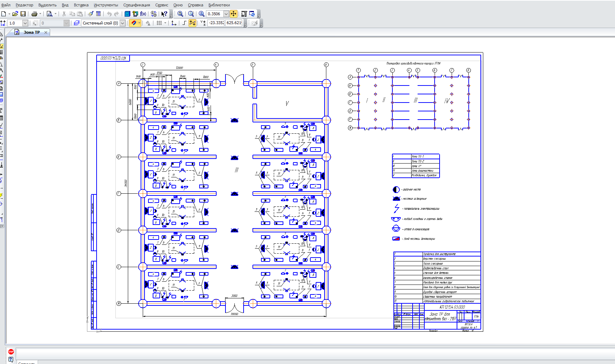Close the Зона ТР tab

pos(45,32)
